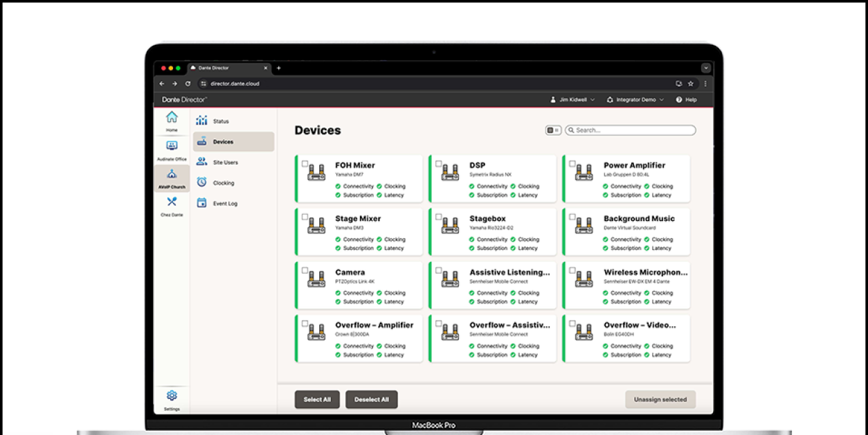Open the Site Users menu item
This screenshot has height=435, width=868.
tap(225, 162)
